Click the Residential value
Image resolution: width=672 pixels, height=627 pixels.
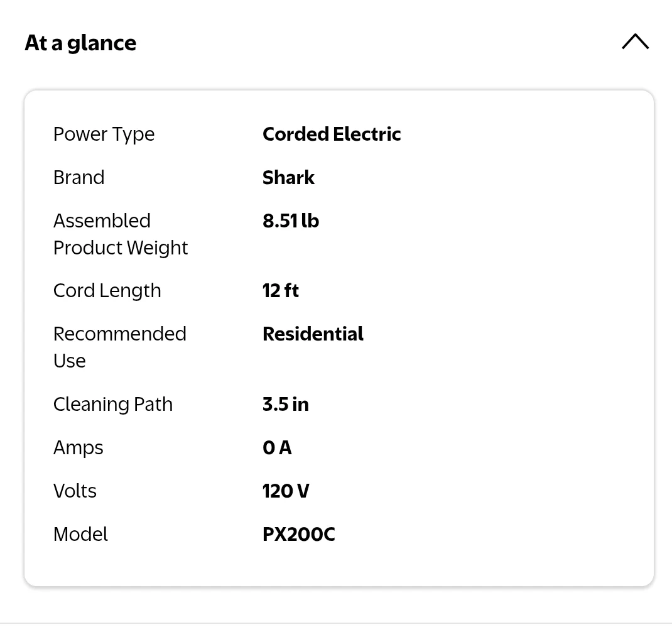tap(313, 334)
